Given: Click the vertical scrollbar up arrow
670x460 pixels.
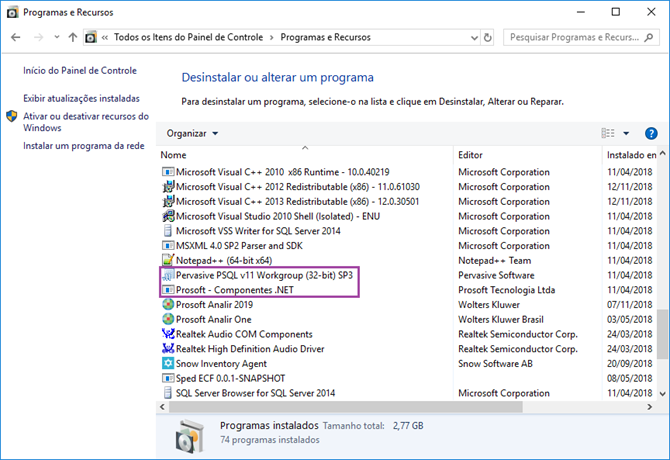Looking at the screenshot, I should pyautogui.click(x=663, y=153).
